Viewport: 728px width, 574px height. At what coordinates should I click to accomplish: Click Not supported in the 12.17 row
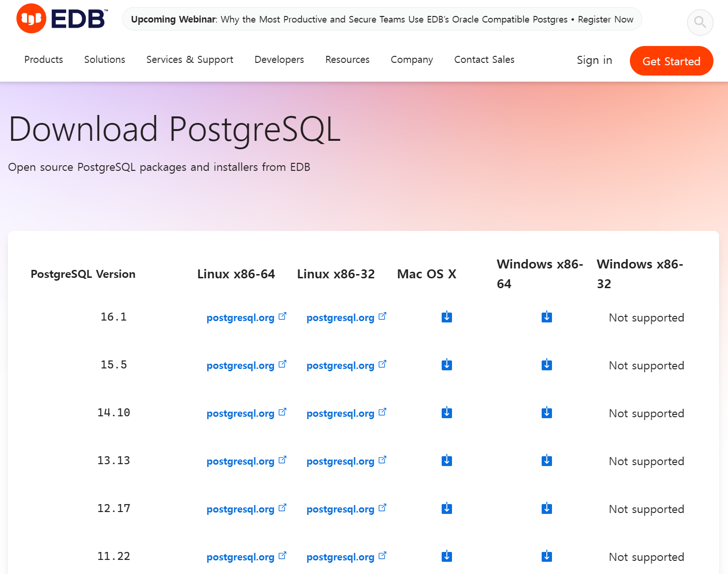click(x=646, y=509)
